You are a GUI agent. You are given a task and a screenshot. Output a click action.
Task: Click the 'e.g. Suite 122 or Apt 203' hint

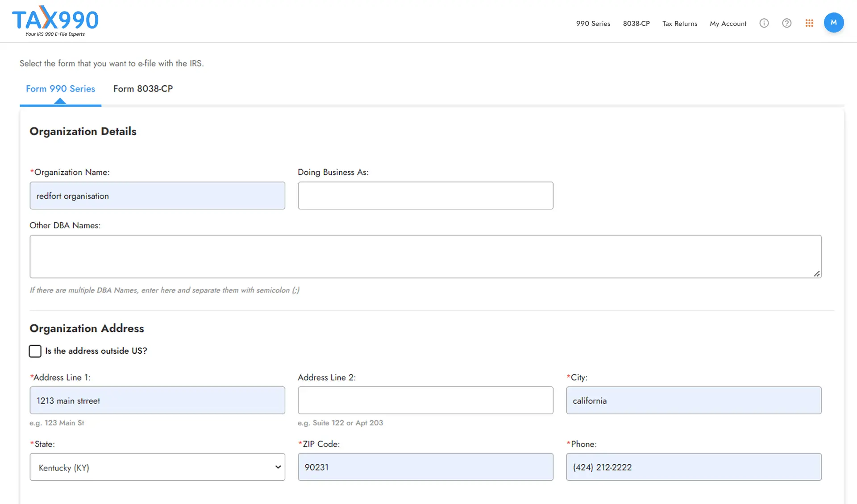pos(340,423)
